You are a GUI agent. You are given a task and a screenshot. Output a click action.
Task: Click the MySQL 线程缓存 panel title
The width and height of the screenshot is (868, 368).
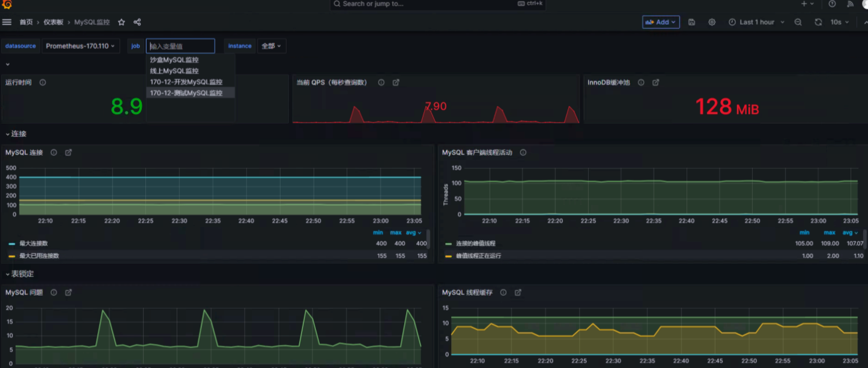point(467,293)
